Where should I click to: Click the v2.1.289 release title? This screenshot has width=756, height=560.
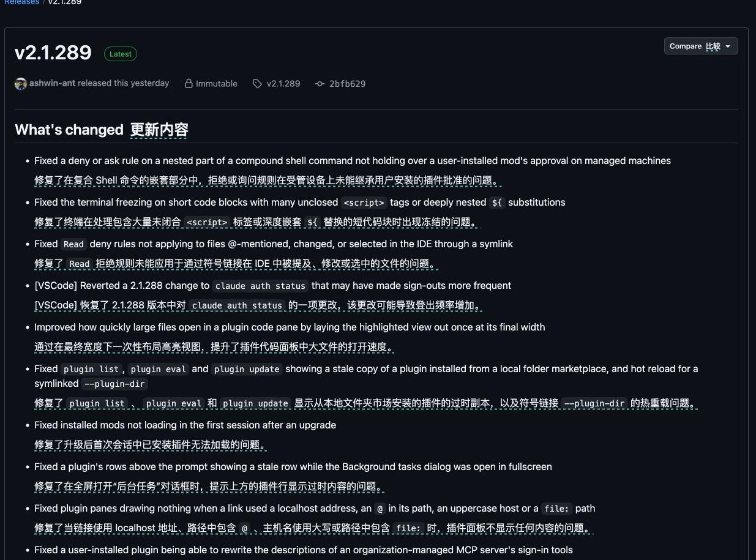coord(53,53)
